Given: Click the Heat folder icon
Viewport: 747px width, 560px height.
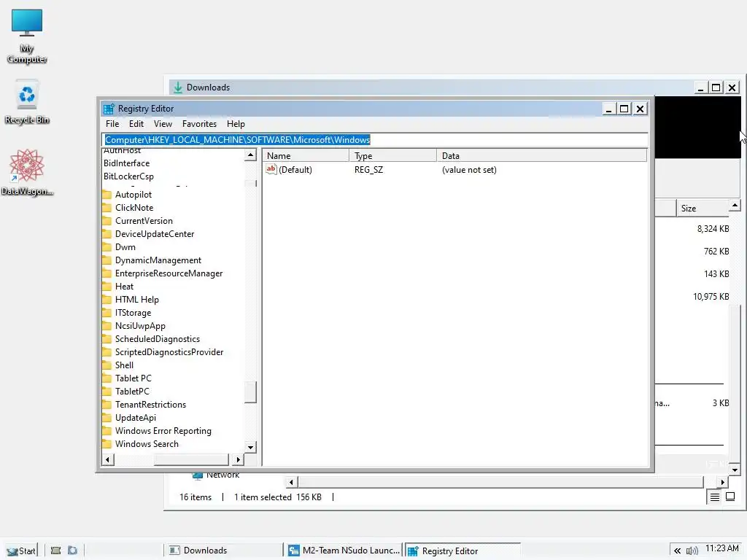Looking at the screenshot, I should point(107,286).
